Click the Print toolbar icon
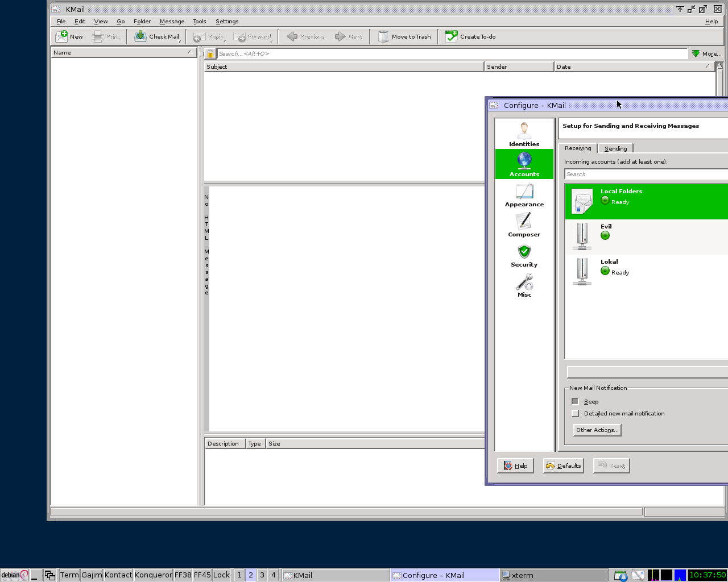The image size is (728, 582). click(98, 36)
